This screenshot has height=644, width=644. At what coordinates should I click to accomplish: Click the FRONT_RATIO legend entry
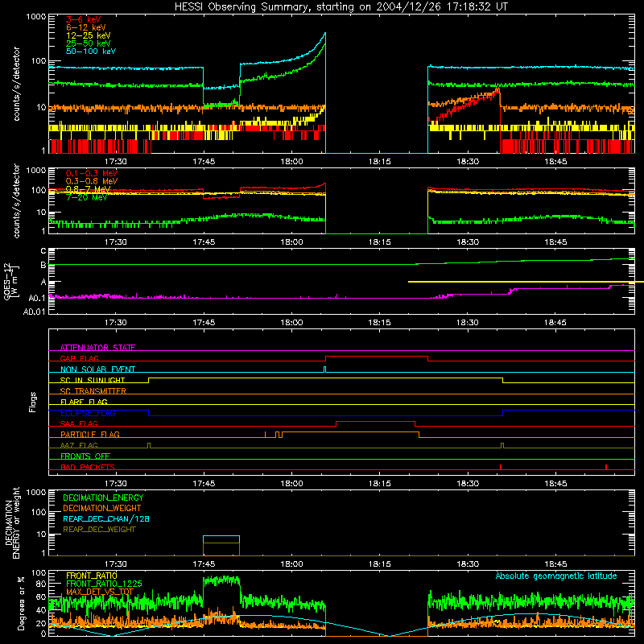coord(92,576)
